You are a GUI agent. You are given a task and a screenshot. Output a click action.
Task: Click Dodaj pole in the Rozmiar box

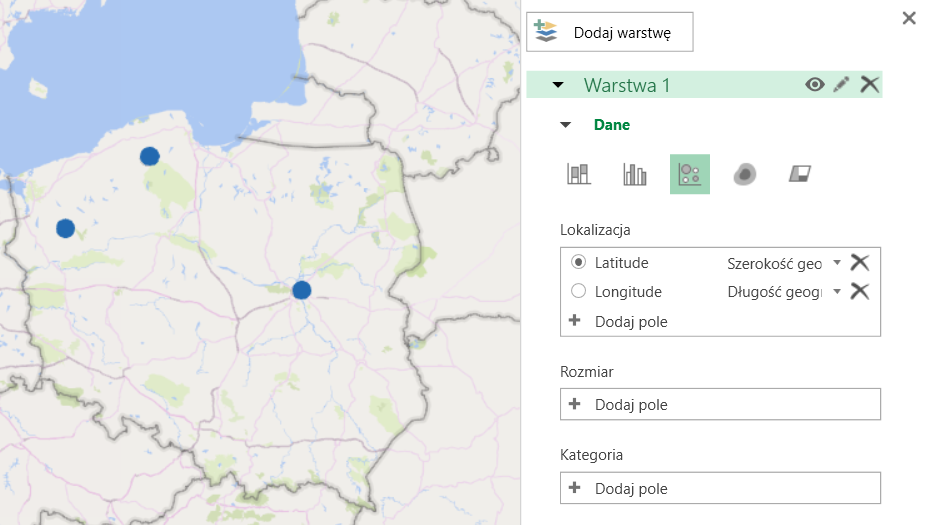(x=630, y=405)
